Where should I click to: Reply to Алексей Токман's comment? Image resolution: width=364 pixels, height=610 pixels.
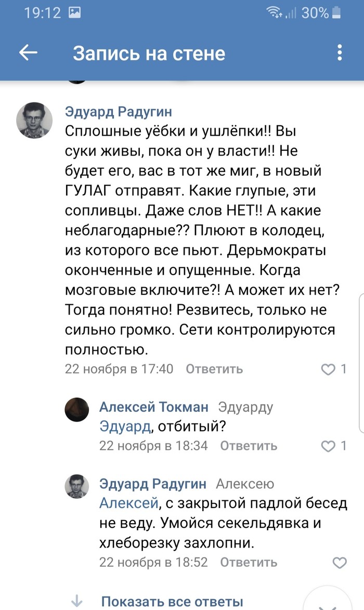[249, 446]
